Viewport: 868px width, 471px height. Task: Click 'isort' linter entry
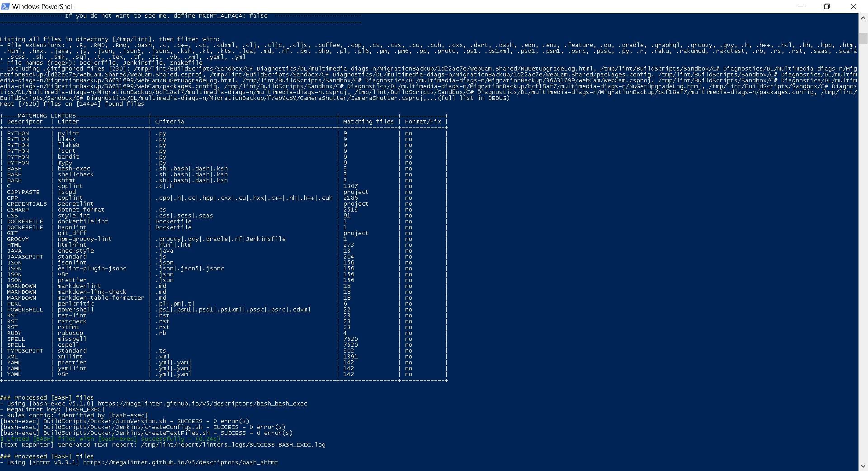tap(66, 151)
